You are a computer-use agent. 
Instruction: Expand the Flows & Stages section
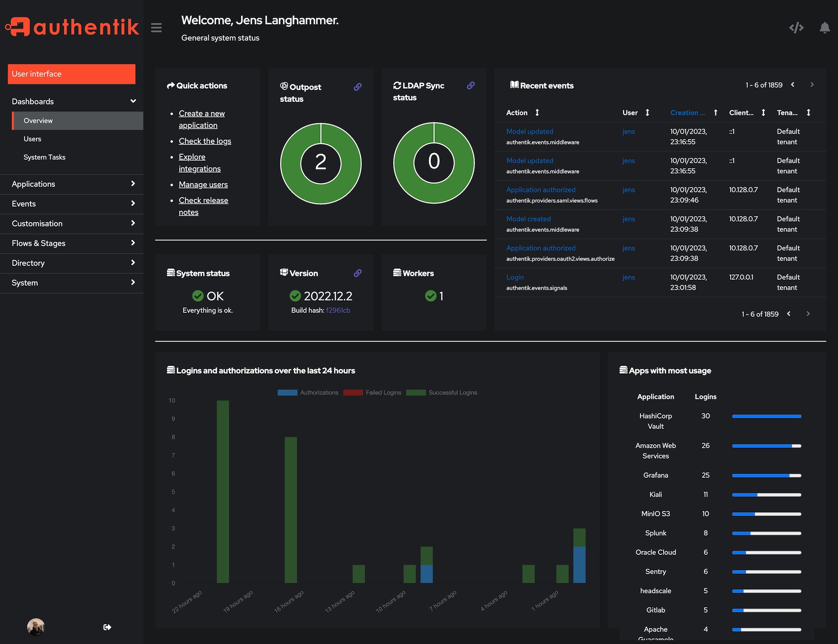pos(72,243)
